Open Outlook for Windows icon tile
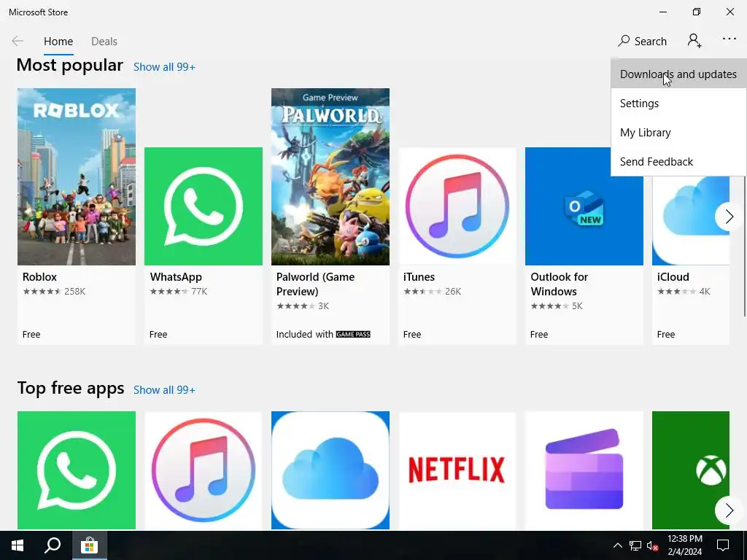This screenshot has width=747, height=560. 584,206
